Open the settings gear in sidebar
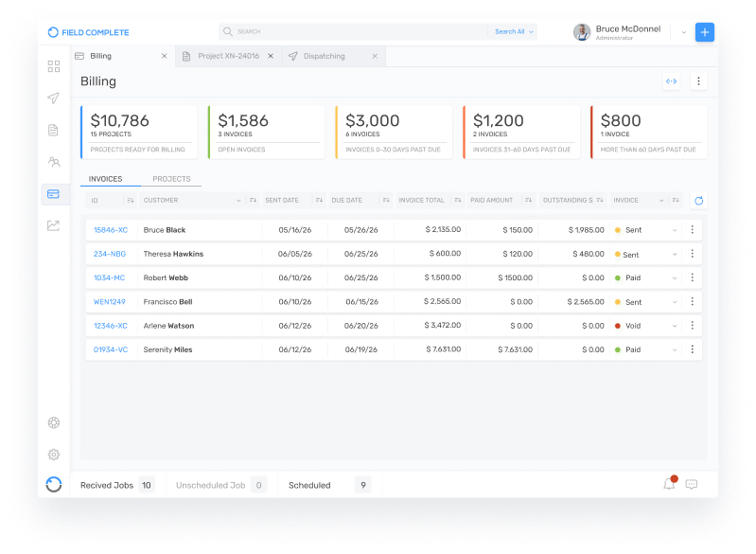 coord(54,455)
